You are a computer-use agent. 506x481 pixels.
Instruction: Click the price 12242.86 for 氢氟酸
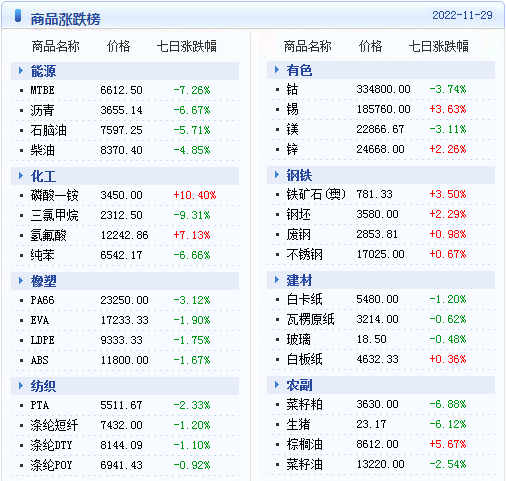(124, 235)
